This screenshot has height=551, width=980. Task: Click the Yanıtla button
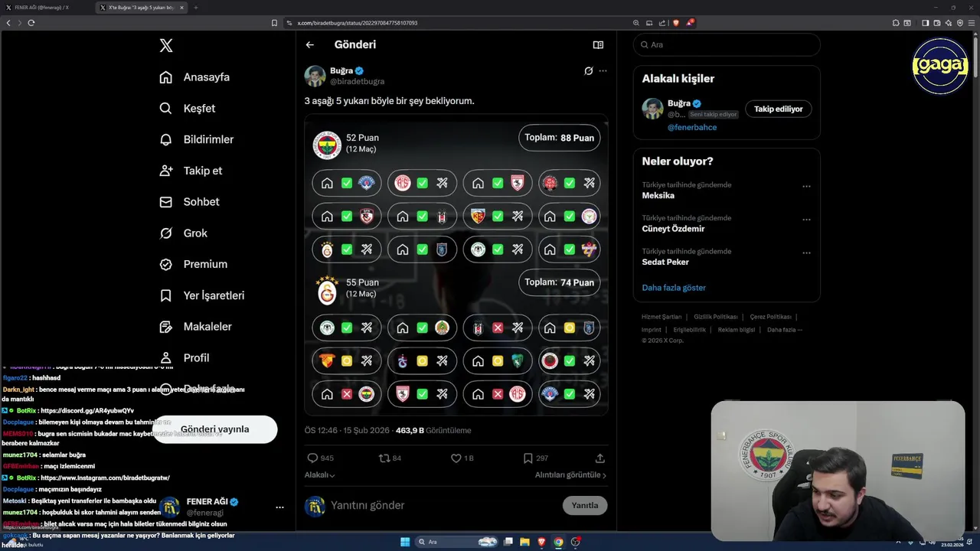click(585, 506)
